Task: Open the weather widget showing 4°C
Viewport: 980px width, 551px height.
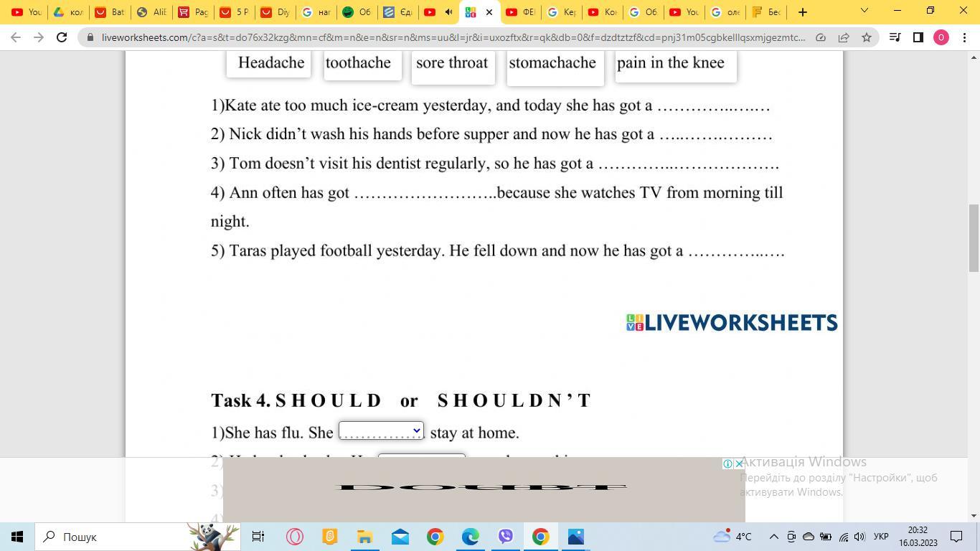Action: pyautogui.click(x=732, y=537)
